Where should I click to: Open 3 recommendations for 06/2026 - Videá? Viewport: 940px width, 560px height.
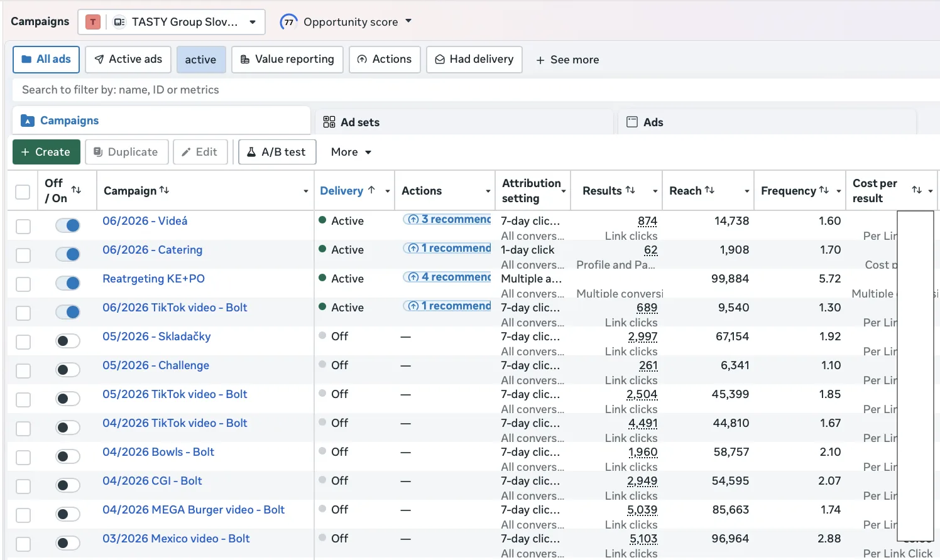[x=447, y=219]
